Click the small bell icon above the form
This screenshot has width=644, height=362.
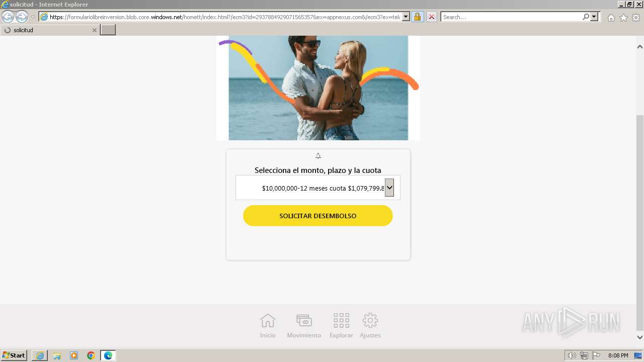click(318, 155)
